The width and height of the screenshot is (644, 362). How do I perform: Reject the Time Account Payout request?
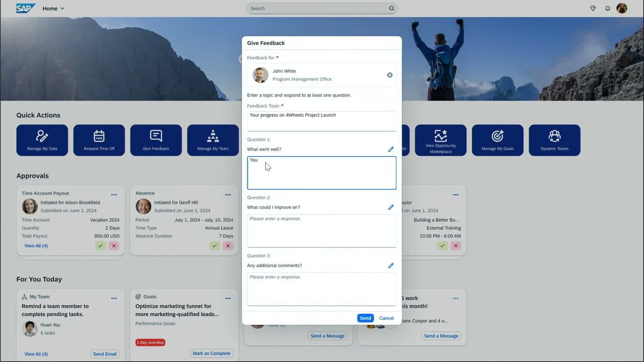(x=114, y=246)
